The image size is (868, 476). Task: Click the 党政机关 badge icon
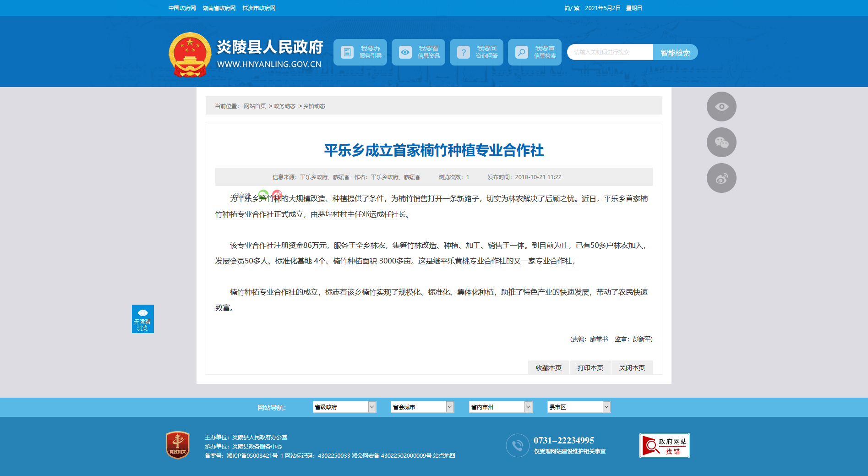click(178, 445)
